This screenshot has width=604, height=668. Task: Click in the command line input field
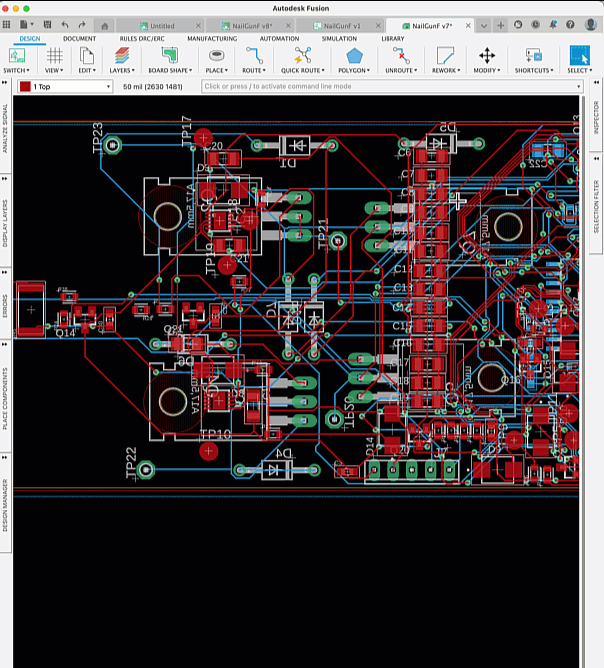[x=380, y=87]
